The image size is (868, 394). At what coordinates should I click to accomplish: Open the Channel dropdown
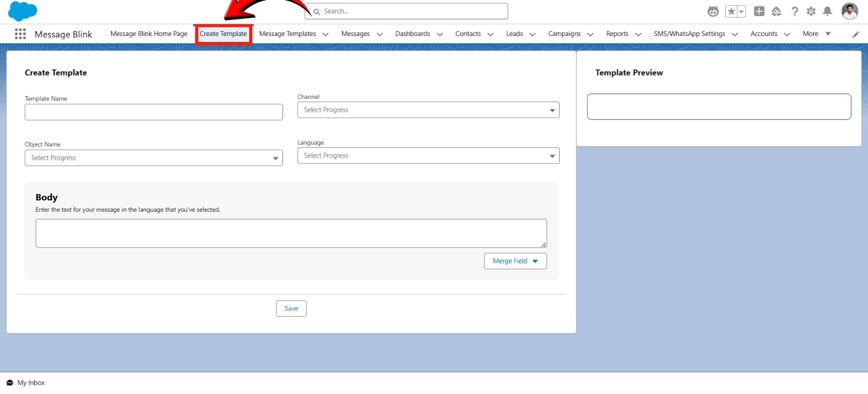[429, 110]
